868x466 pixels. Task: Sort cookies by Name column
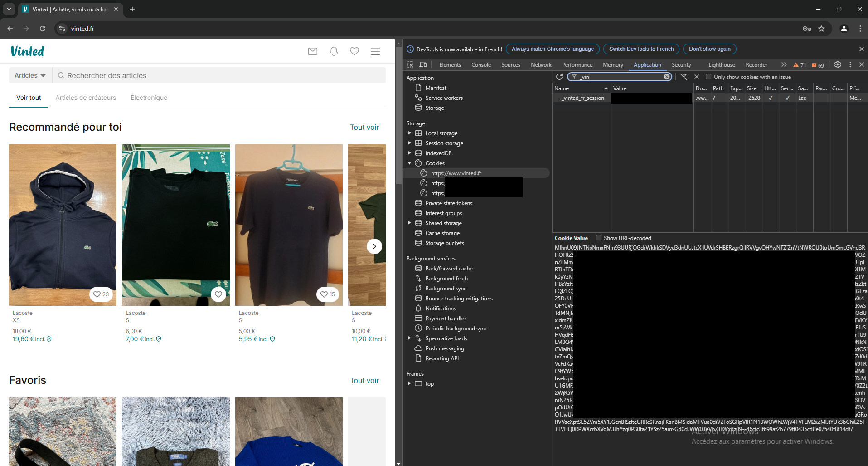pos(581,88)
